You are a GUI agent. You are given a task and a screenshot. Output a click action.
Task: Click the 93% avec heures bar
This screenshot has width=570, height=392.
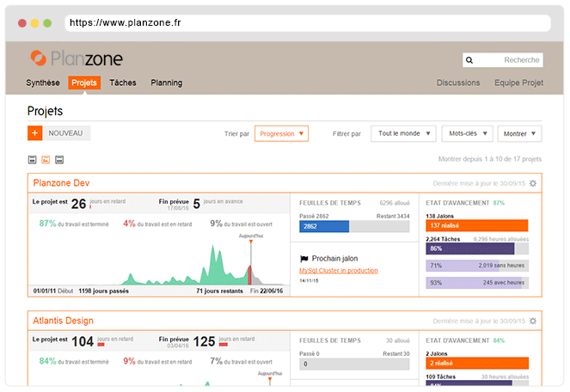[477, 283]
